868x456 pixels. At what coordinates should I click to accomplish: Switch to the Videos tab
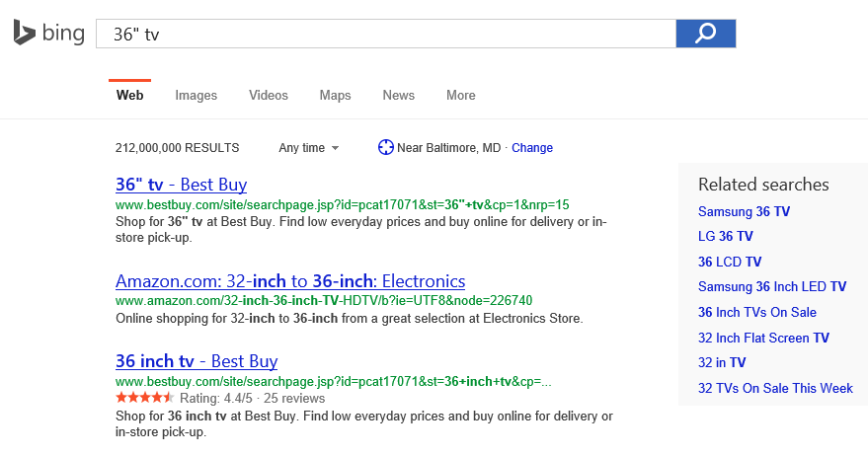tap(269, 96)
